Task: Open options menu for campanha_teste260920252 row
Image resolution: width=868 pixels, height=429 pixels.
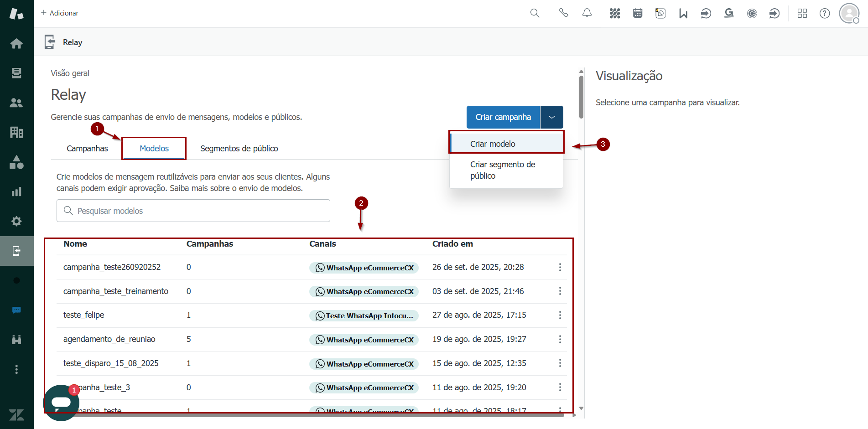Action: coord(560,267)
